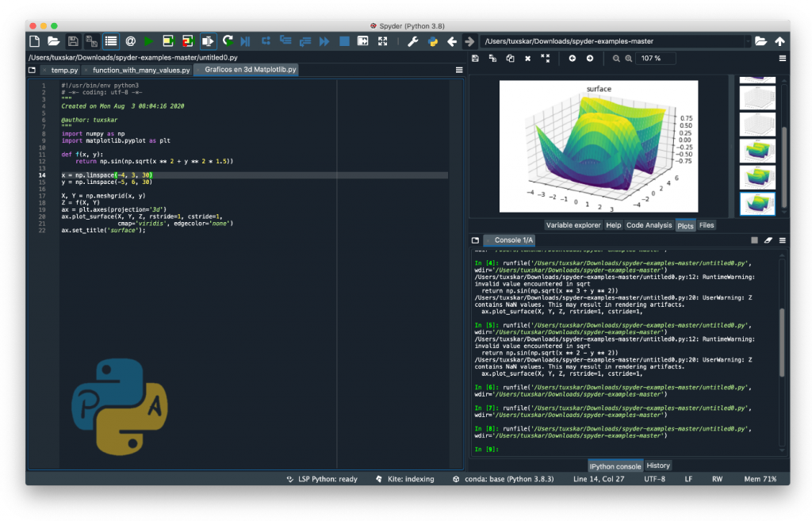
Task: Open Variable explorer tab
Action: [573, 225]
